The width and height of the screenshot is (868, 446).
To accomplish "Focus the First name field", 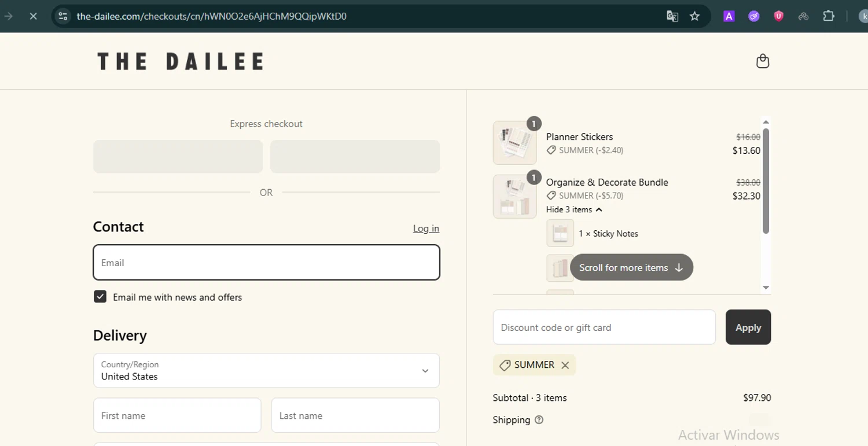I will [177, 415].
